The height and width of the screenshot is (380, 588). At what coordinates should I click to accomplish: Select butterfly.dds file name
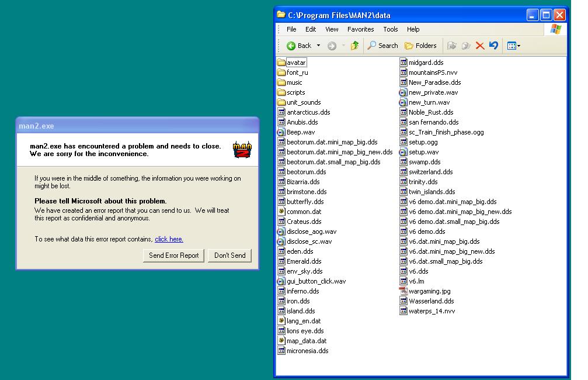305,202
